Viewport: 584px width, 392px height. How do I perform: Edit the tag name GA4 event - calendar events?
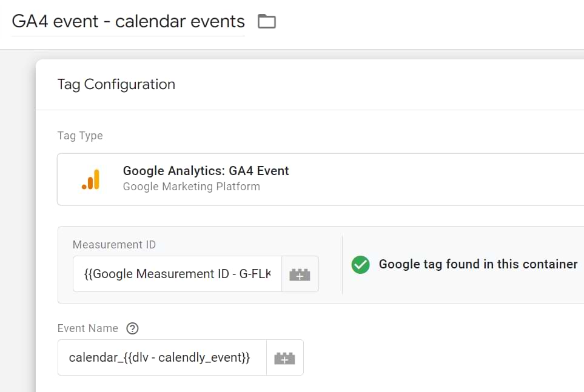click(x=128, y=22)
